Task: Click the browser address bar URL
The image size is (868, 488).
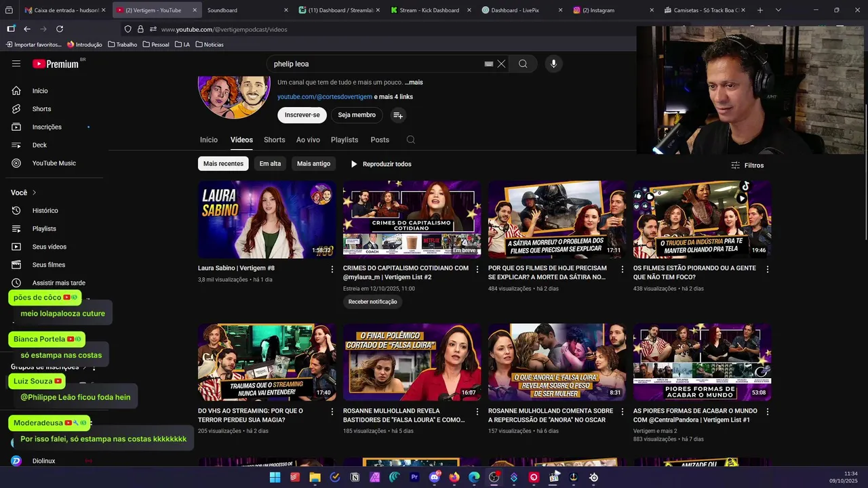Action: [224, 30]
